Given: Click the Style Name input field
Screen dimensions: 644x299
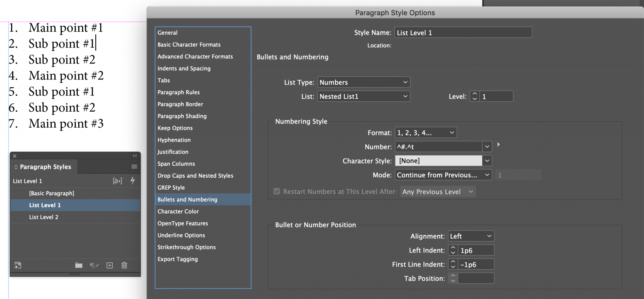Looking at the screenshot, I should point(462,32).
